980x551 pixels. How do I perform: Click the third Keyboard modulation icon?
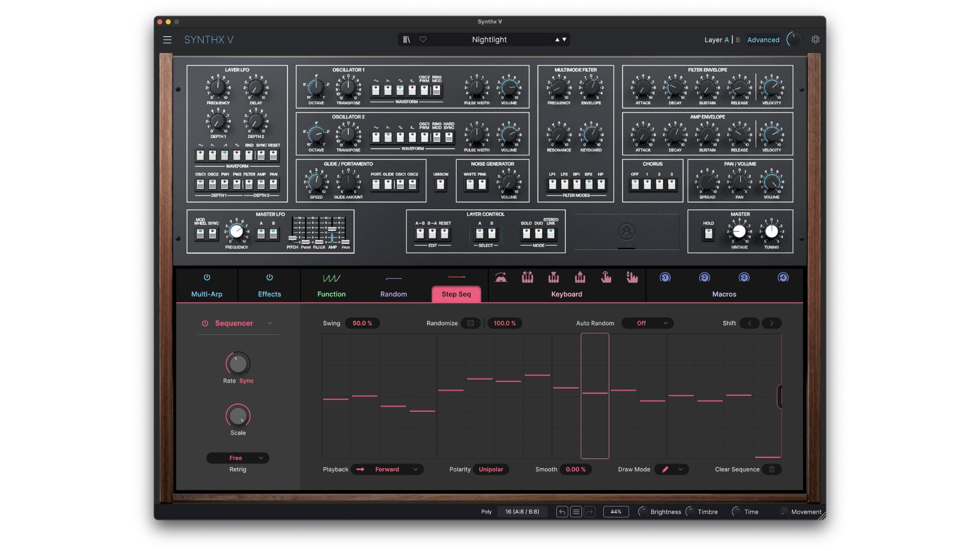[x=554, y=278]
